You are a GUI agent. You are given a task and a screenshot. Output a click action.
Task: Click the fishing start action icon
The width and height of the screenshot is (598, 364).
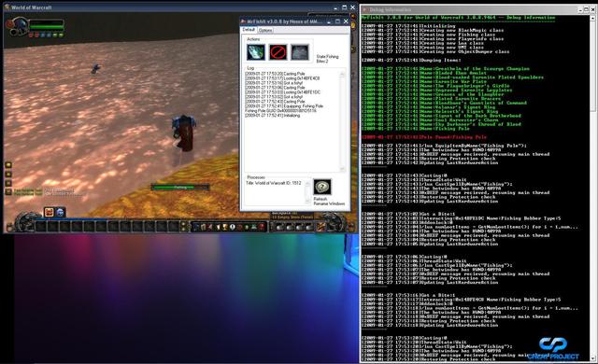(x=255, y=52)
